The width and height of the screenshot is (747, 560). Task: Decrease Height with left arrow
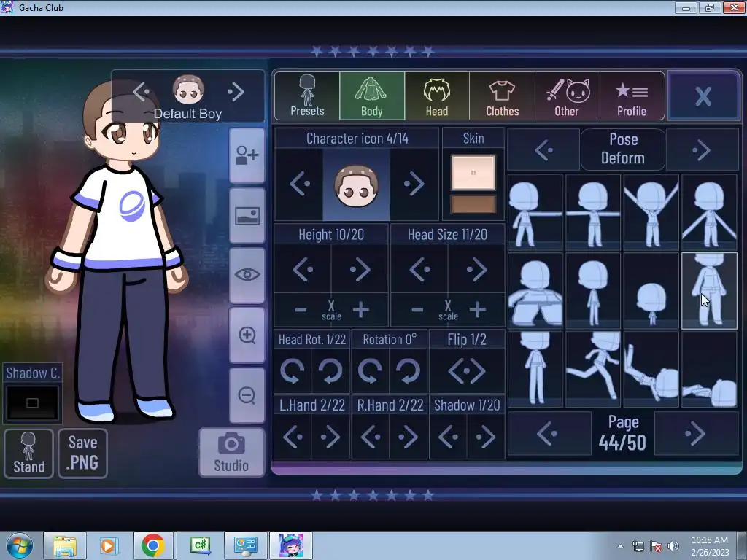(x=303, y=270)
